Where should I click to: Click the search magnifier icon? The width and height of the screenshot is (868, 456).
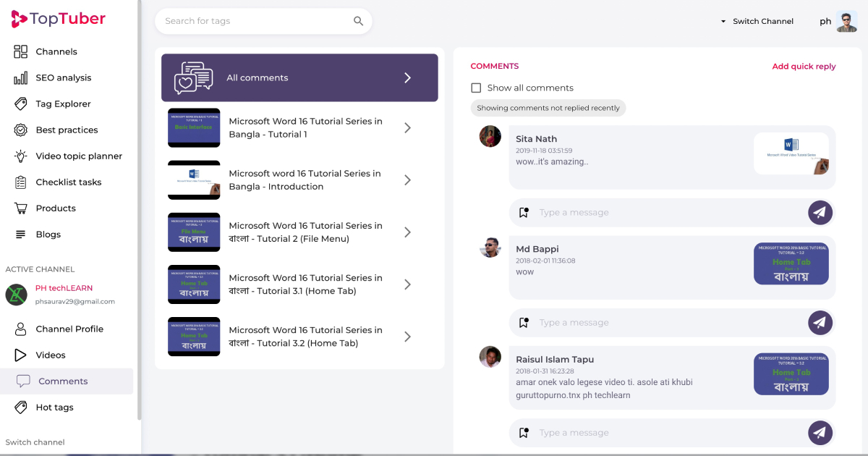coord(358,21)
